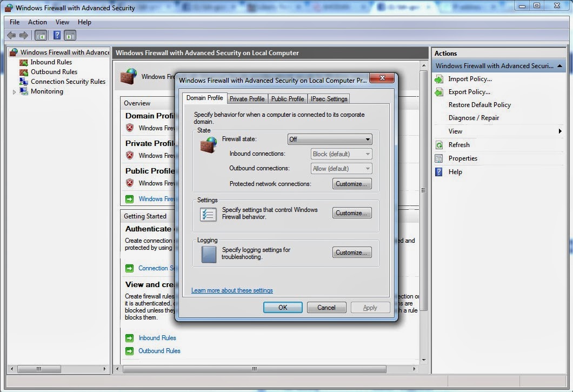Collapse the Actions section header arrow
Screen dimensions: 573x392
[559, 66]
